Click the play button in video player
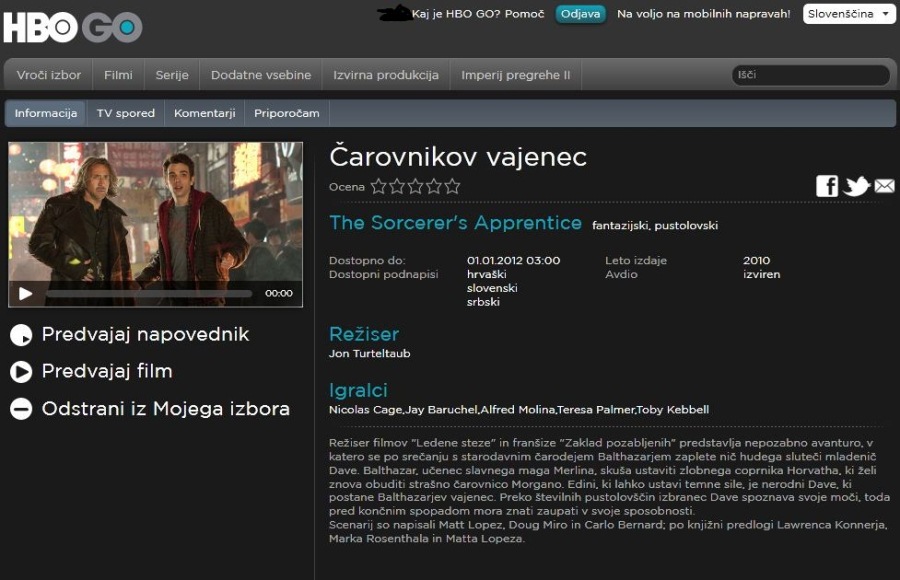The image size is (900, 580). click(25, 293)
